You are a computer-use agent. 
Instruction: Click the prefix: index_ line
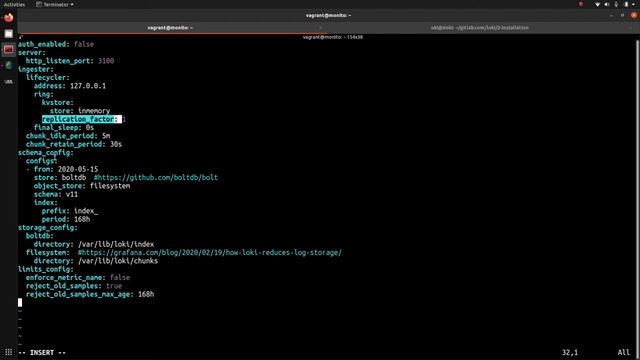tap(70, 211)
